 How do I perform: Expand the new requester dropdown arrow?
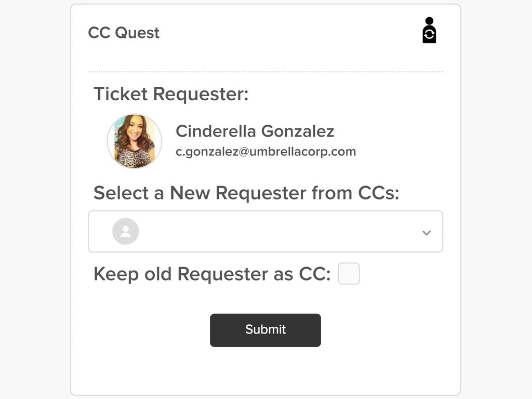pos(427,233)
